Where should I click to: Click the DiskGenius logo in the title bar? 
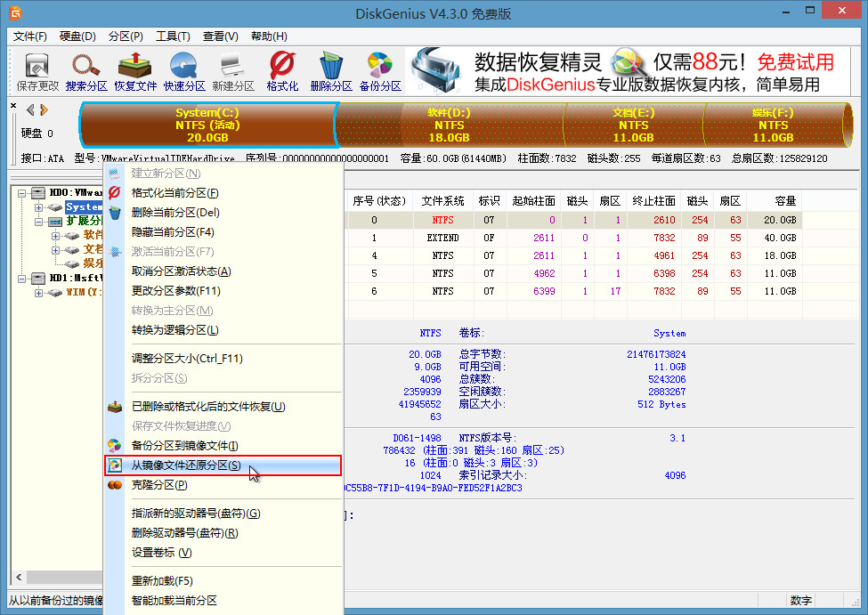14,13
